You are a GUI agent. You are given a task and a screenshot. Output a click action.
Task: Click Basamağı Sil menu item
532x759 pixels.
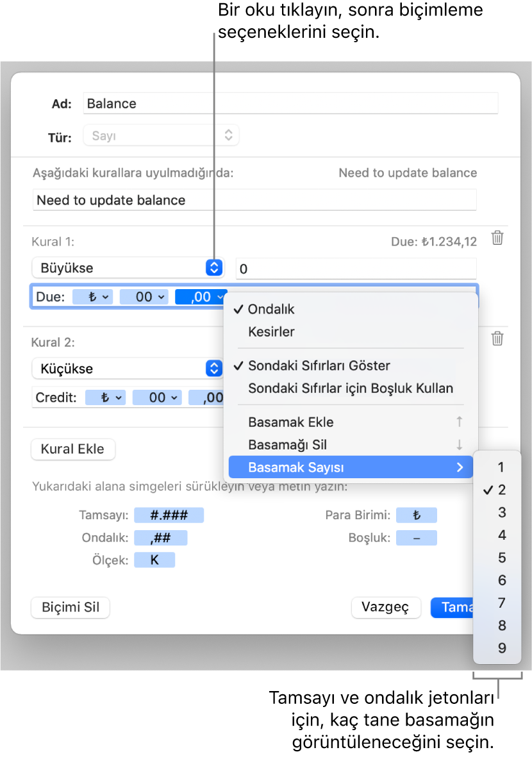pos(351,444)
